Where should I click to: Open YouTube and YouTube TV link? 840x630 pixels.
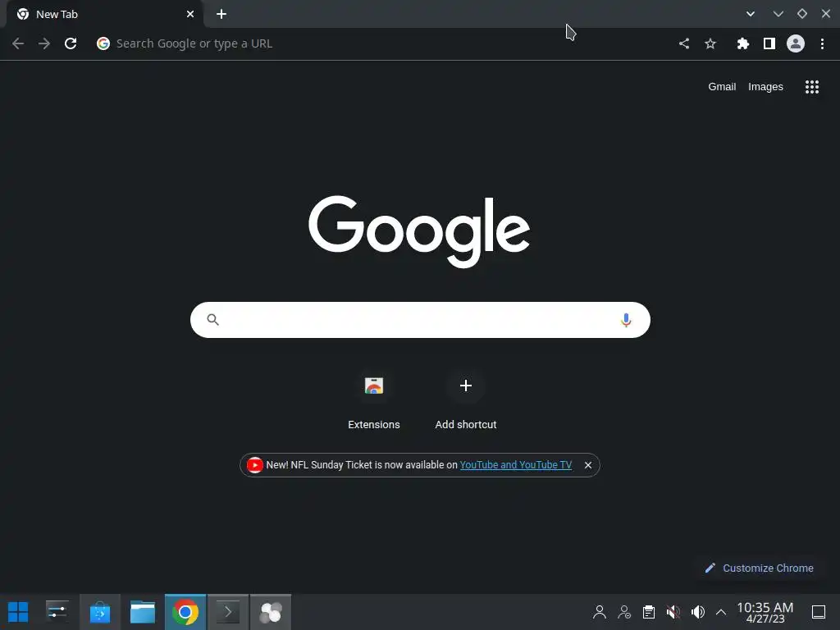coord(515,465)
